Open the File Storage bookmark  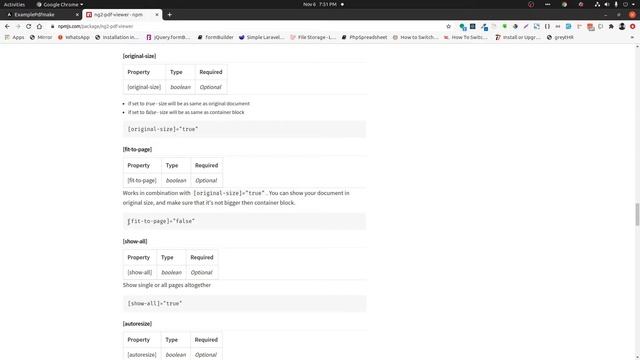313,37
